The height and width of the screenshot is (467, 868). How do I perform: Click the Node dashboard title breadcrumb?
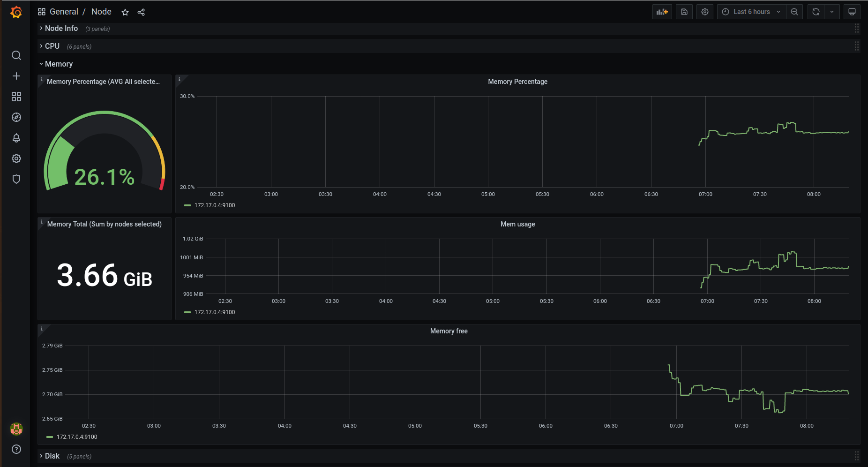[x=101, y=12]
